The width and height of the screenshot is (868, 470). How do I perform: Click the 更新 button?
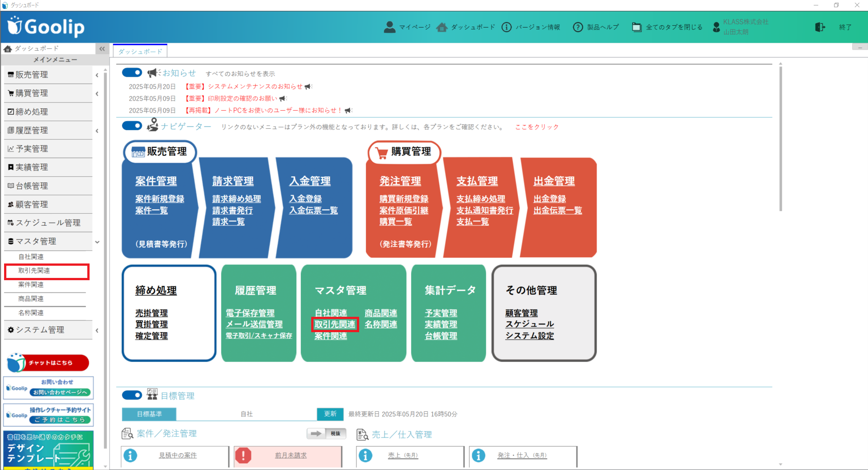330,414
